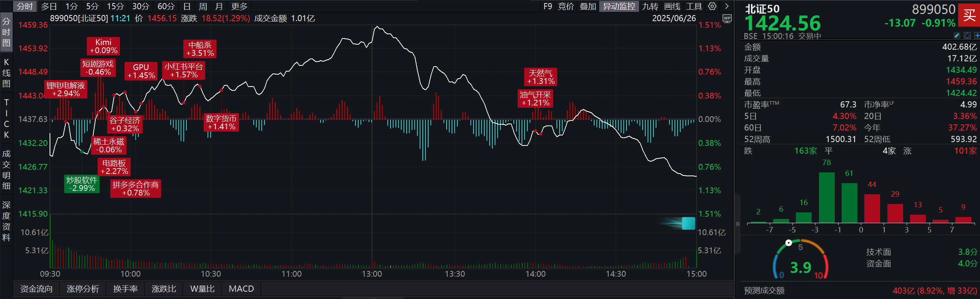Click the 稀土永磁 -0.06% tag
Screen dimensions: 980x299
pos(109,145)
